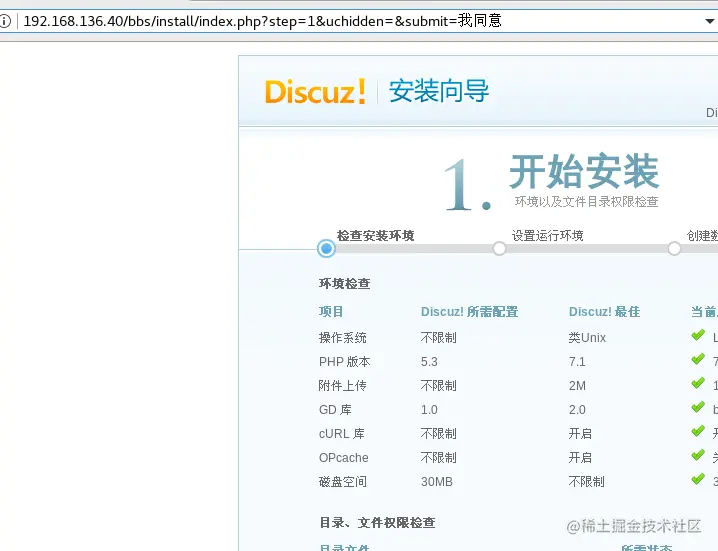Click the green check mark for OPcache row

[x=698, y=455]
